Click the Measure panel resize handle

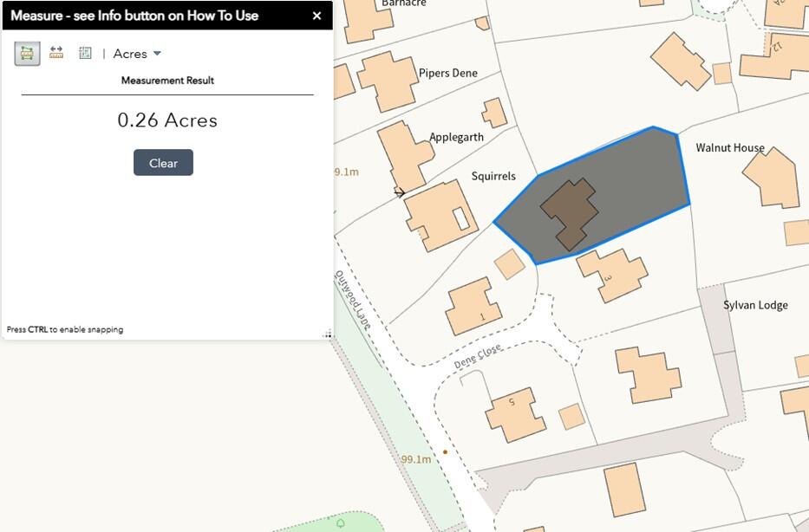328,334
